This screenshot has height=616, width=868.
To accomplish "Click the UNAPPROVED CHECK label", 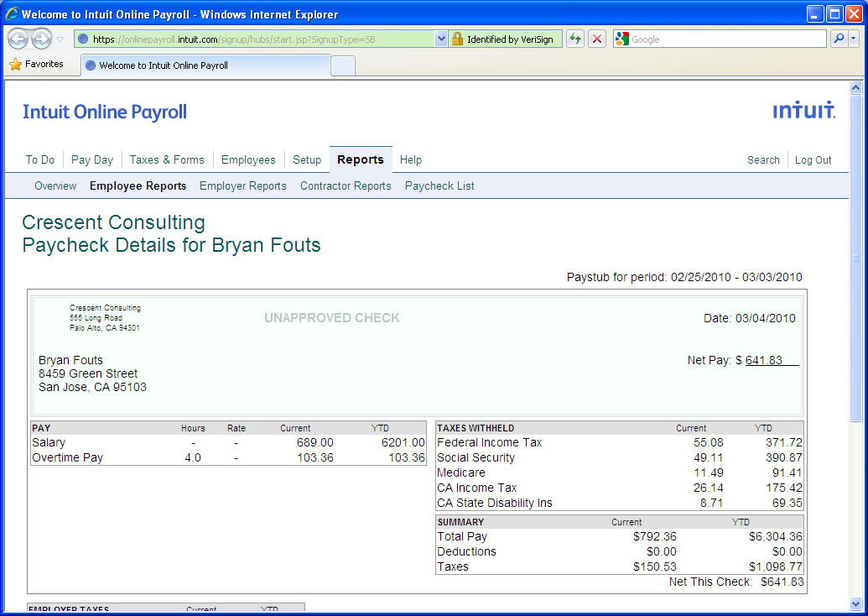I will [x=332, y=318].
